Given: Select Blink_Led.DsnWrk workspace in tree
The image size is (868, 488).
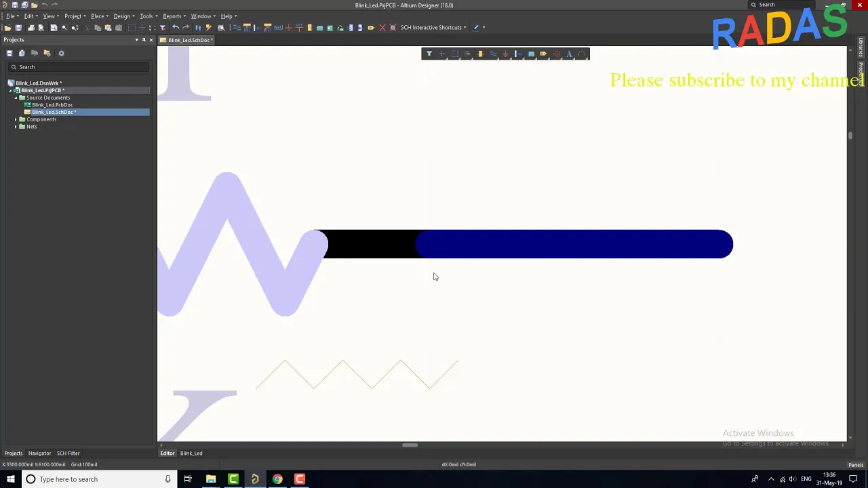Looking at the screenshot, I should (39, 83).
